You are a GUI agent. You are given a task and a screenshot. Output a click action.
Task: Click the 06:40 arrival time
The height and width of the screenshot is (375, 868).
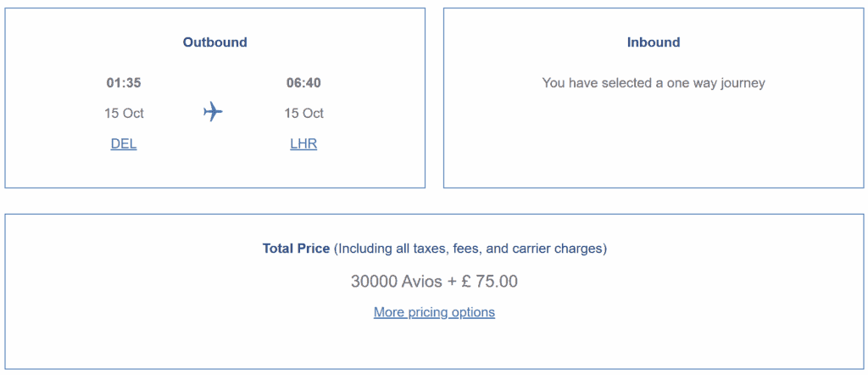(x=303, y=83)
